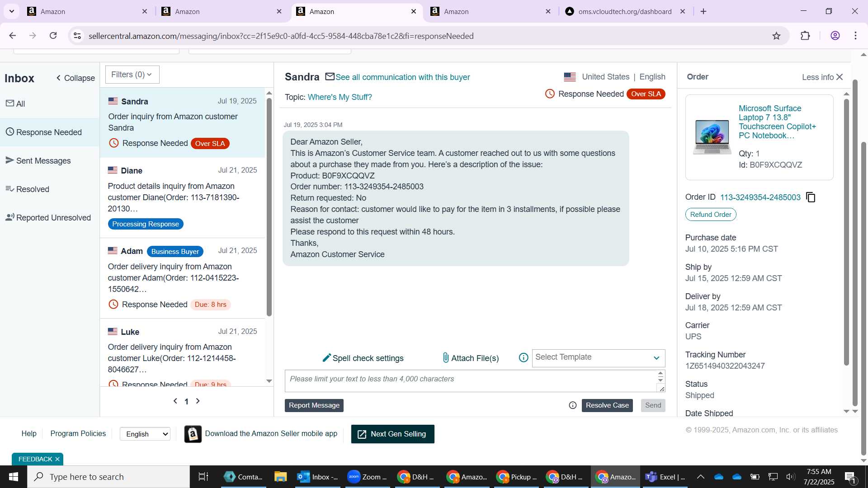Open Zoom app on taskbar
The image size is (868, 488).
(x=367, y=477)
